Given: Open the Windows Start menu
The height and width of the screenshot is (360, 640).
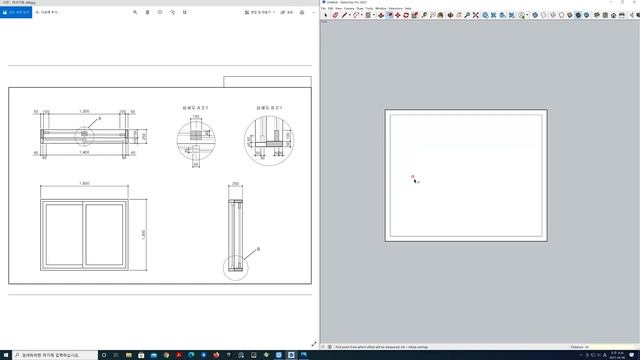Looking at the screenshot, I should [x=6, y=355].
